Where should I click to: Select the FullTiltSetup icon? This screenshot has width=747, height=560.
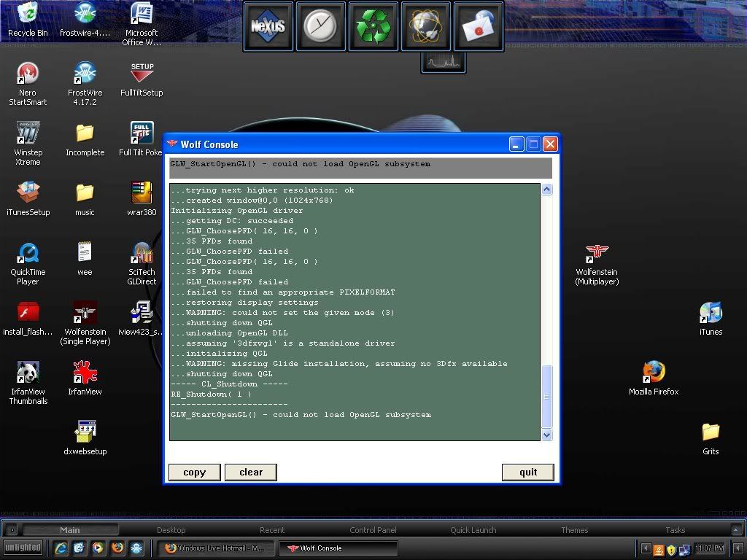[x=142, y=79]
